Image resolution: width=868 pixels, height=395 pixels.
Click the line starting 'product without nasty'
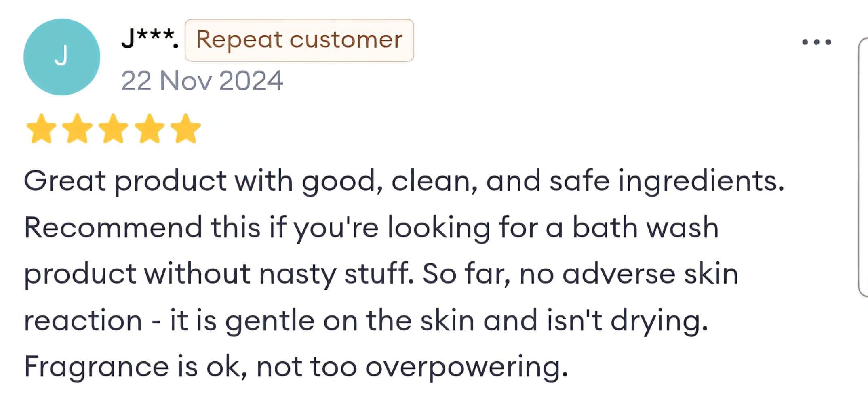381,274
